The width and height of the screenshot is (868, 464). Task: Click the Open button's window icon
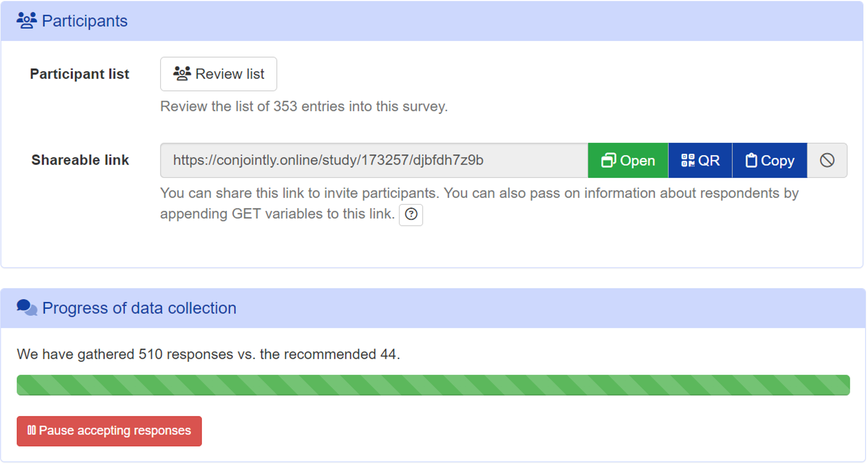[x=609, y=160]
